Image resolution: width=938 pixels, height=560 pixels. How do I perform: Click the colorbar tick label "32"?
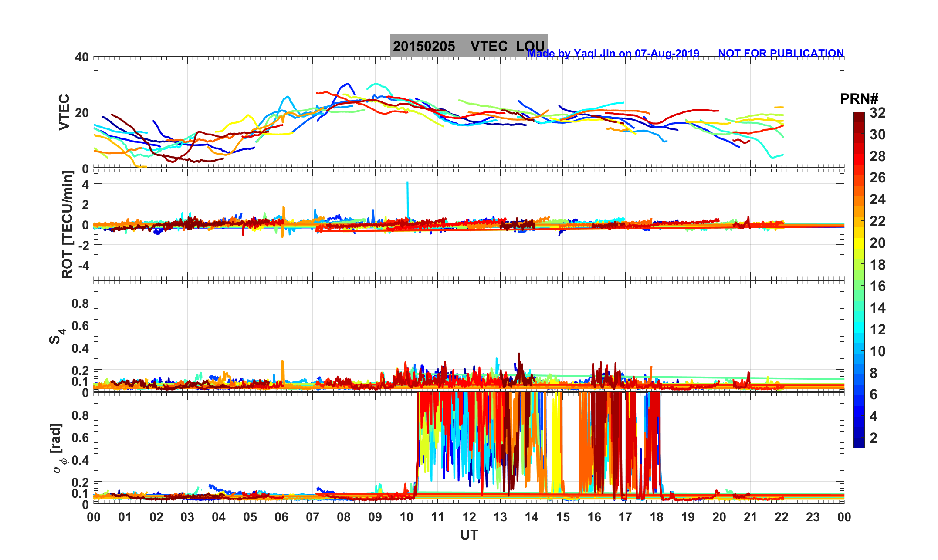877,113
